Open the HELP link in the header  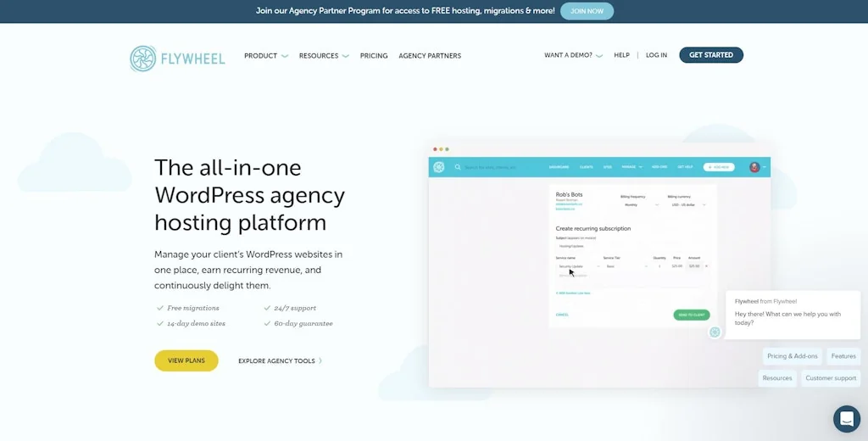[x=621, y=55]
